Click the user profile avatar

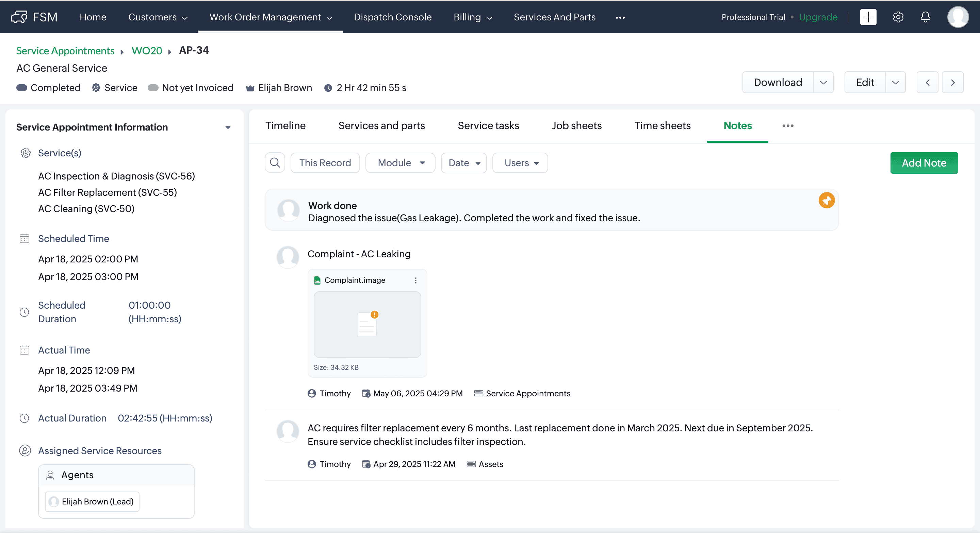[958, 17]
